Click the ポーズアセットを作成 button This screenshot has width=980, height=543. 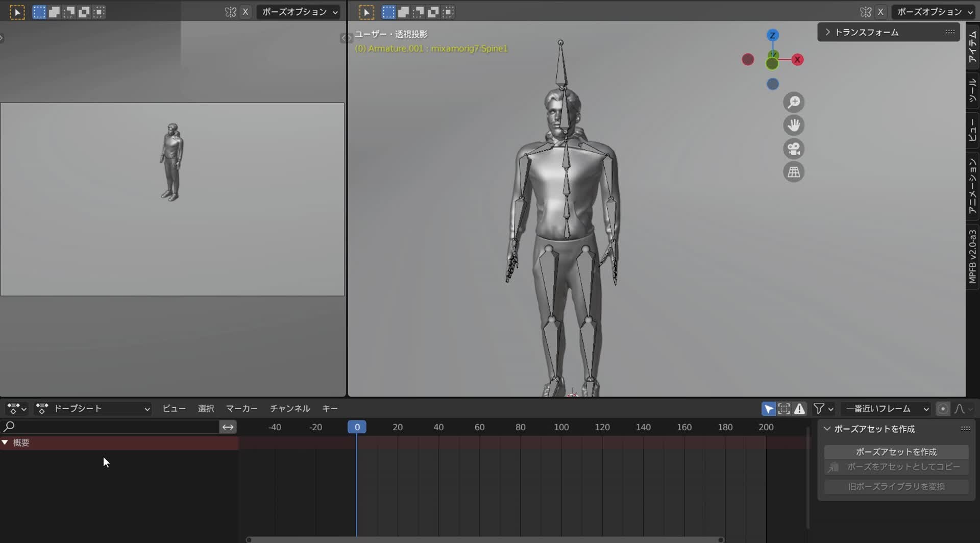coord(896,451)
